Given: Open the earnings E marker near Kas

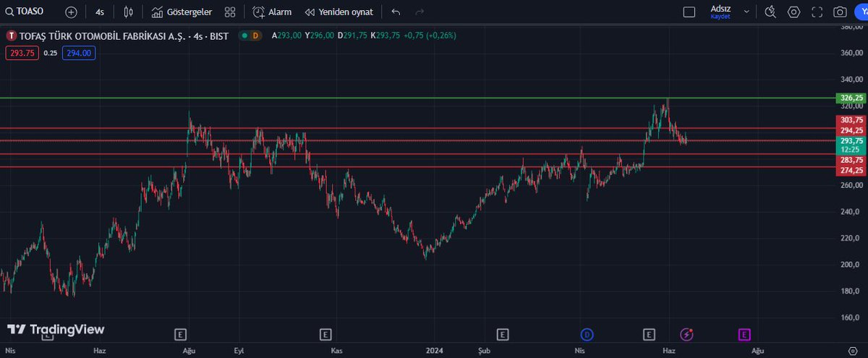Looking at the screenshot, I should coord(325,334).
